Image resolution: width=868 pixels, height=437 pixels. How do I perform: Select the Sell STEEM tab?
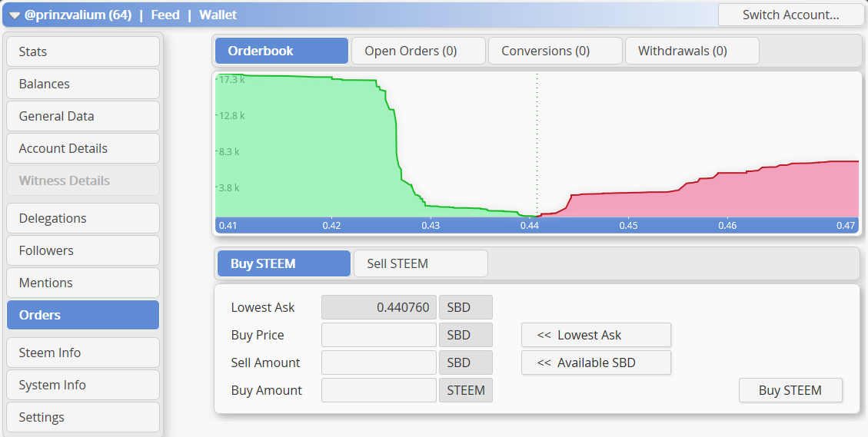(421, 263)
